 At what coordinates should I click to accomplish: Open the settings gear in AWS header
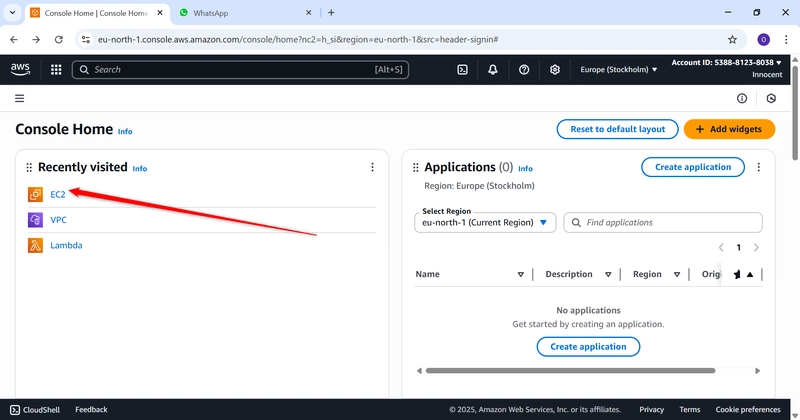[x=555, y=69]
